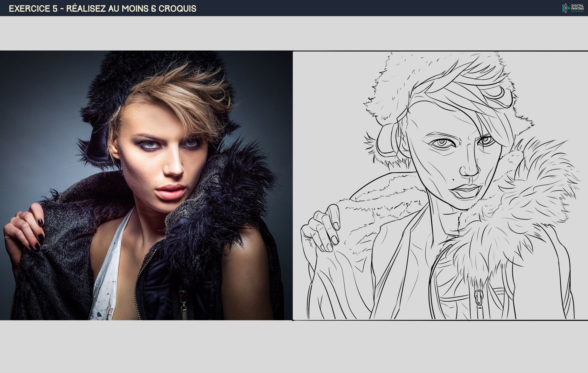Click the model's nose in the photo

tap(175, 166)
